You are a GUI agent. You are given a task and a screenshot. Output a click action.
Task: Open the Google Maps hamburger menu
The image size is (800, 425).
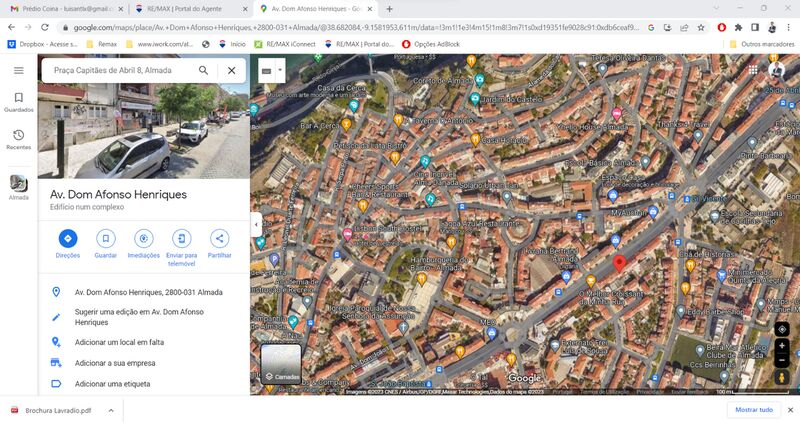tap(19, 70)
